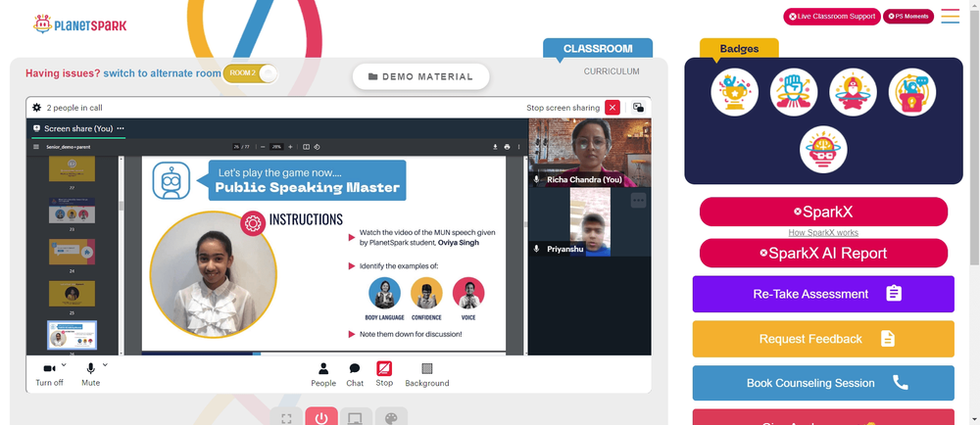
Task: Click the PDF zoom percentage field
Action: (x=276, y=147)
